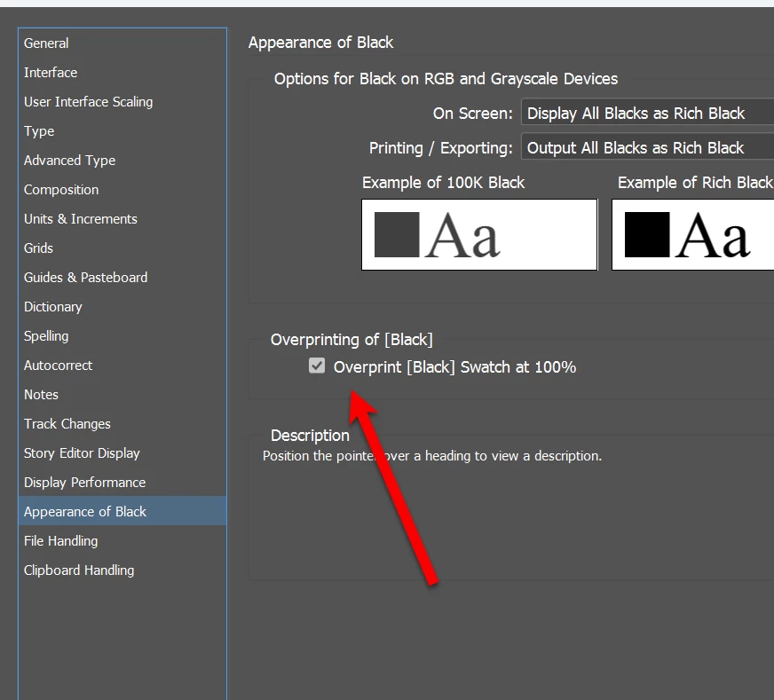Open Autocorrect preferences
This screenshot has width=774, height=700.
(122, 365)
